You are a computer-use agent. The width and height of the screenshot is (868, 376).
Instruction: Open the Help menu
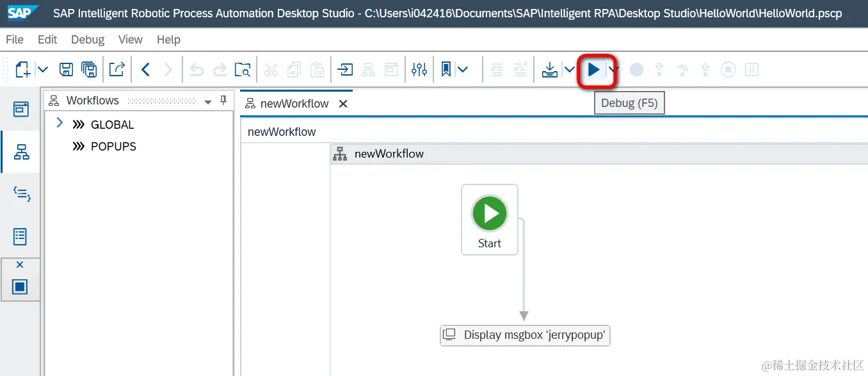point(168,40)
